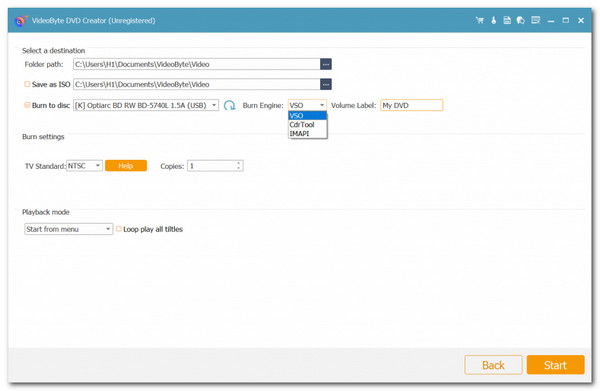
Task: Click inside the Copies number field
Action: click(211, 166)
